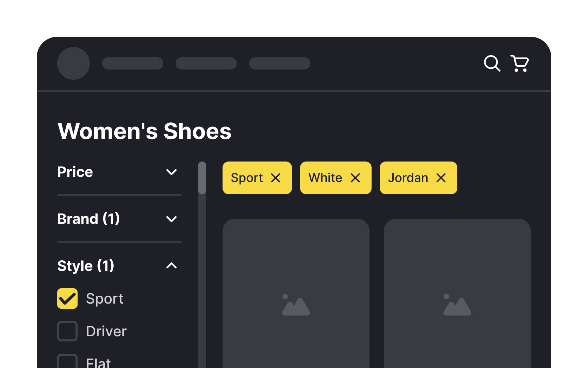Click the vertical scrollbar thumb

tap(202, 179)
